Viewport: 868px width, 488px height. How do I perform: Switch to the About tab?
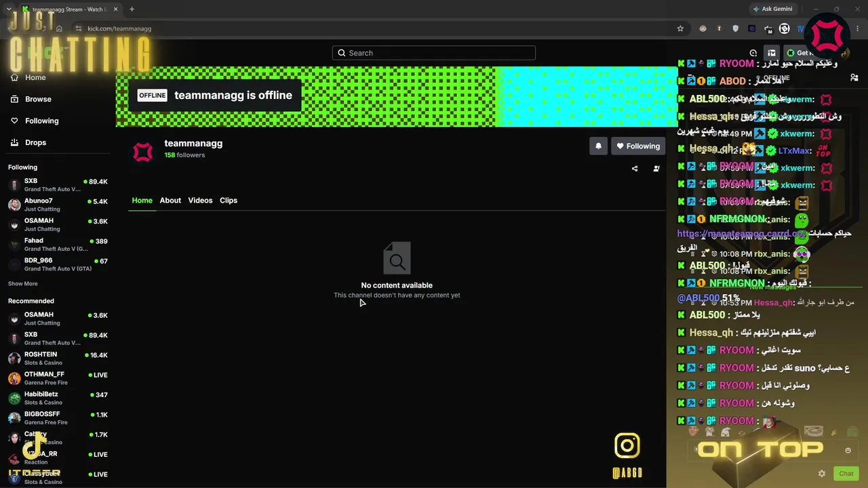point(170,200)
